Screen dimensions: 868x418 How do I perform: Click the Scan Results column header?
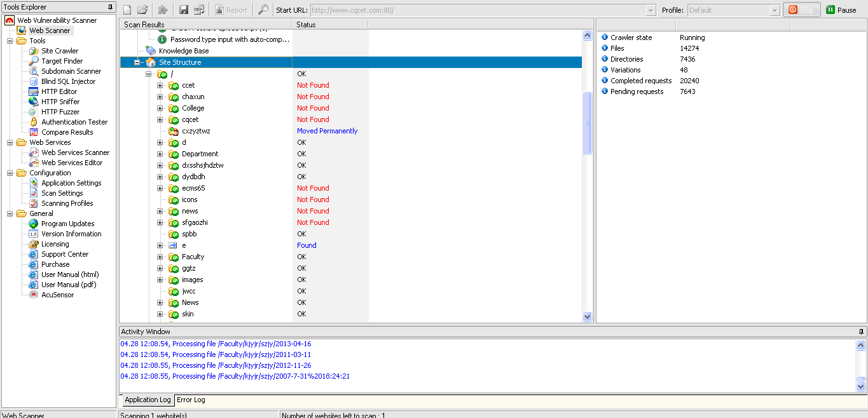(206, 25)
